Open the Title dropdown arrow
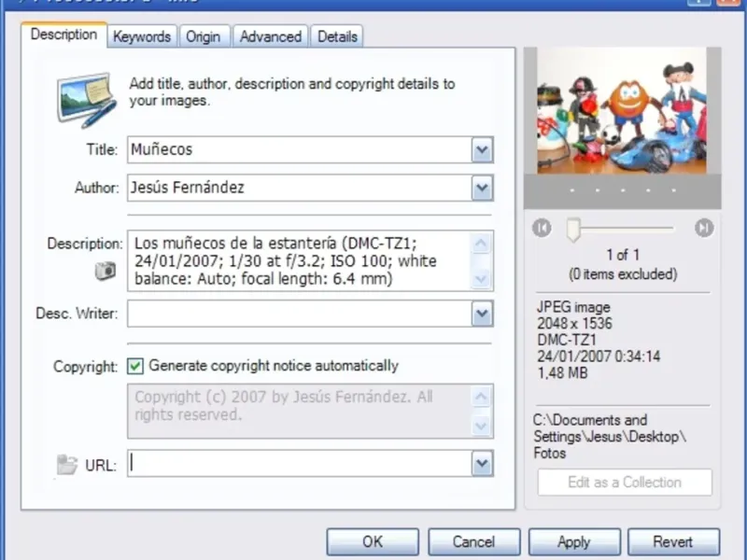Image resolution: width=747 pixels, height=560 pixels. (x=482, y=149)
